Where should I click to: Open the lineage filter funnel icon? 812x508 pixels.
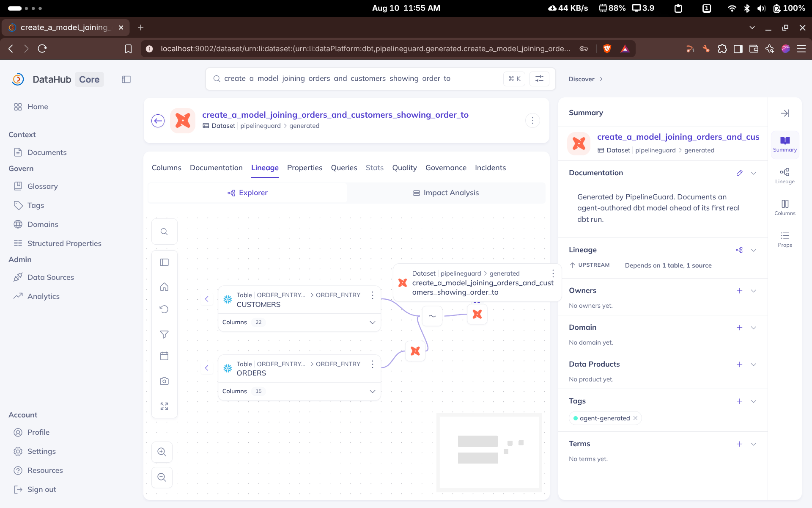click(164, 334)
